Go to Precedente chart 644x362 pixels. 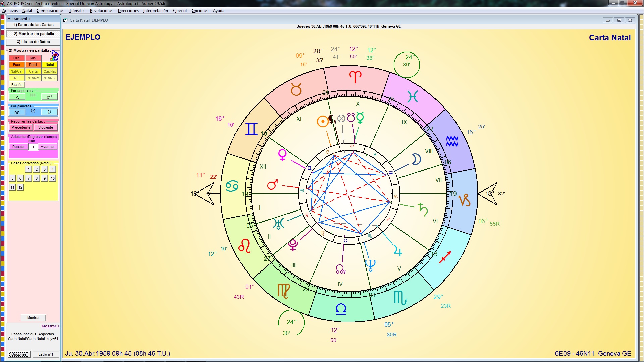coord(21,127)
